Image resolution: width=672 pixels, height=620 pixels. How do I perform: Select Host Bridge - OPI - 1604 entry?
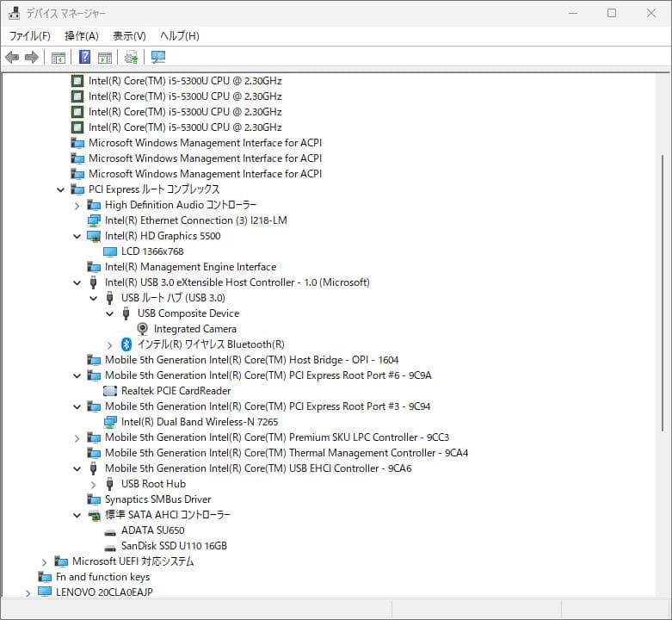pyautogui.click(x=251, y=360)
